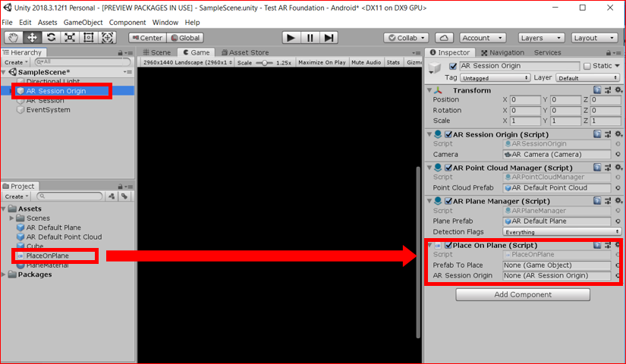Open Transform component gear menu
This screenshot has height=364, width=626.
click(618, 89)
